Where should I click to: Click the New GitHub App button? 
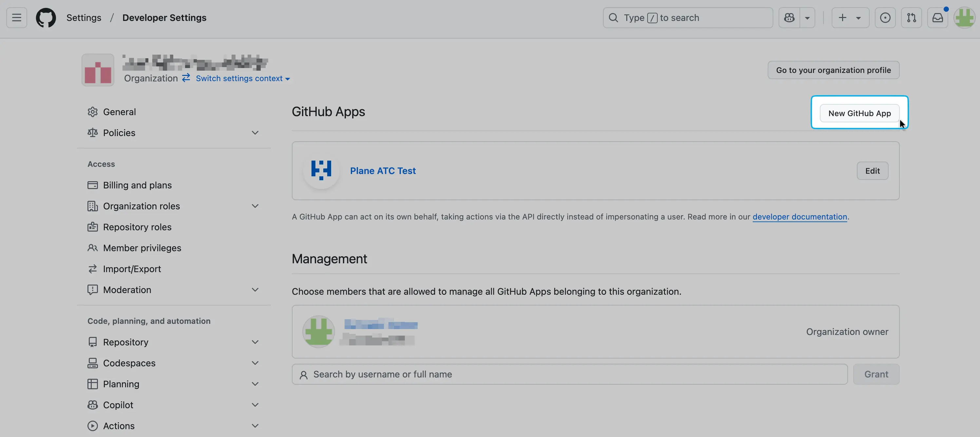pyautogui.click(x=859, y=113)
